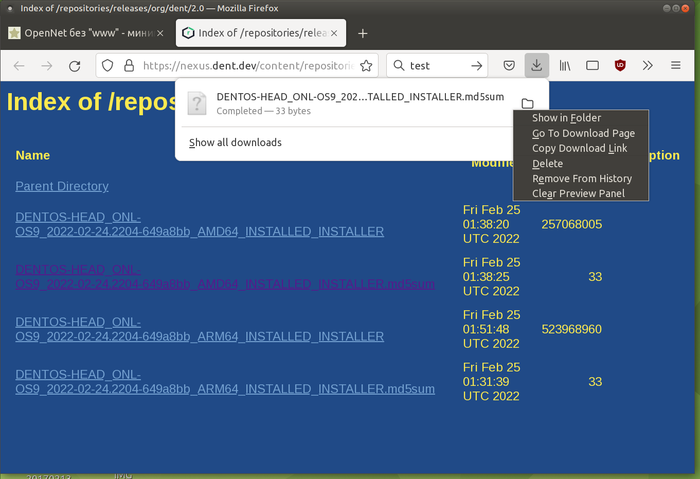Open the AMD64 INSTALLER.md5sum link
This screenshot has height=479, width=700.
point(225,277)
